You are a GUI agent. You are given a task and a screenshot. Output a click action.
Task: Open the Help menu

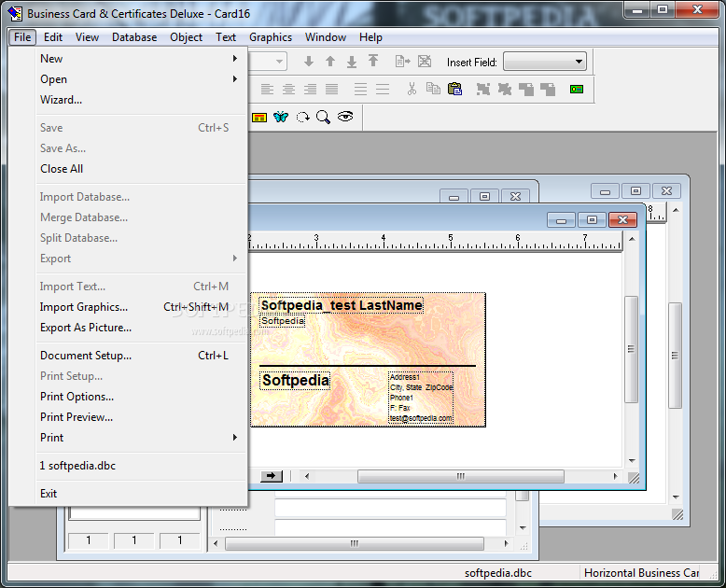coord(370,37)
